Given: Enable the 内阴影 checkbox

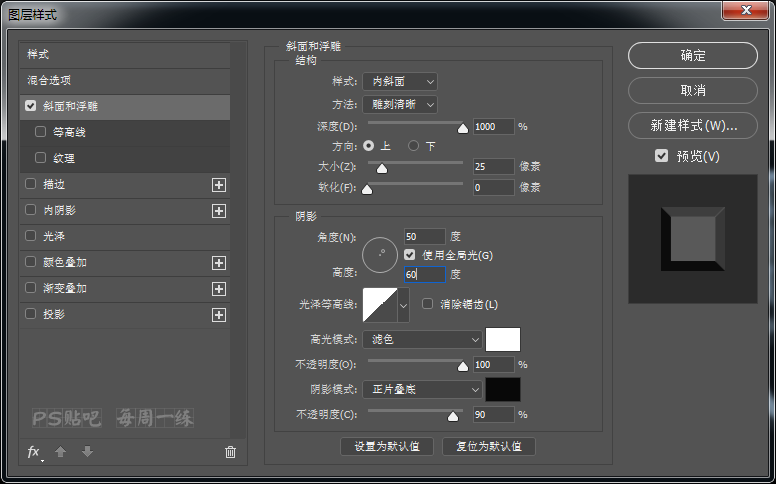Looking at the screenshot, I should click(x=31, y=210).
